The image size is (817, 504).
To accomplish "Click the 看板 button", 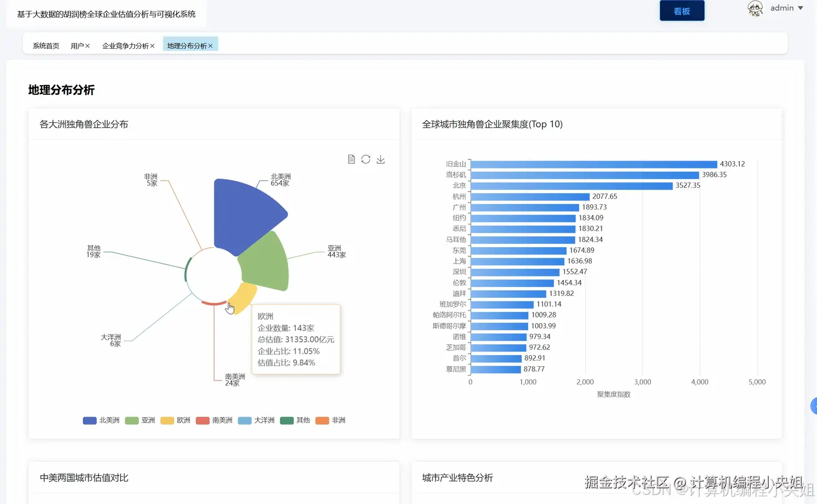I will [x=682, y=11].
